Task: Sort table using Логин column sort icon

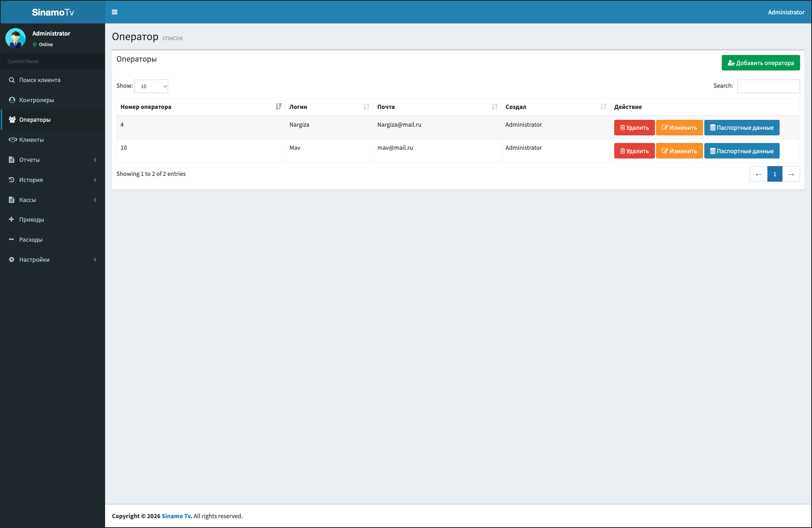Action: point(366,107)
